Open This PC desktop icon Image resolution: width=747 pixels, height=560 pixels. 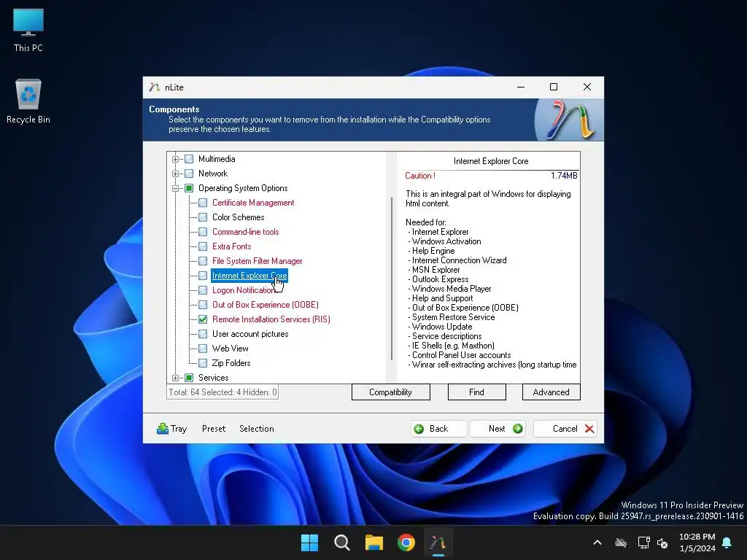click(x=28, y=30)
